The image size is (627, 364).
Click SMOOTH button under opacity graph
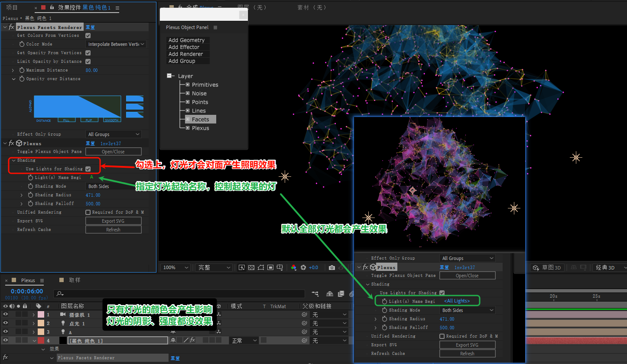pos(112,120)
